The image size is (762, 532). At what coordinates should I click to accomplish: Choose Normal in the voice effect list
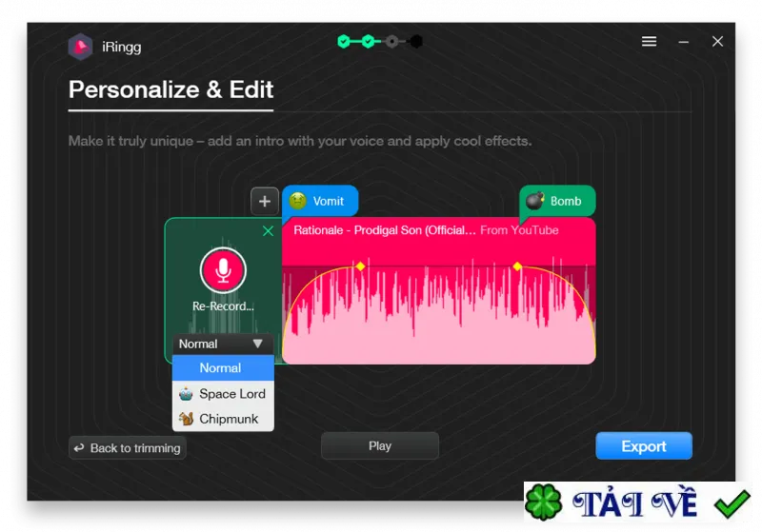click(223, 368)
